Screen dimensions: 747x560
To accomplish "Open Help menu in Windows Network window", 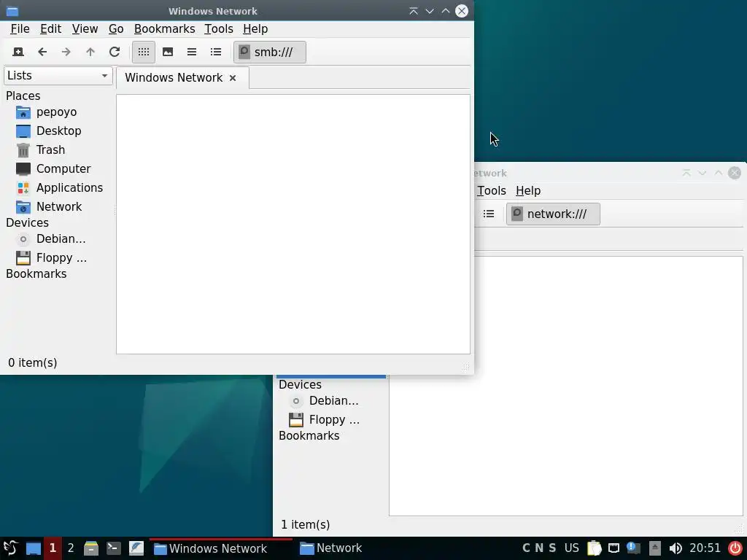I will point(255,29).
